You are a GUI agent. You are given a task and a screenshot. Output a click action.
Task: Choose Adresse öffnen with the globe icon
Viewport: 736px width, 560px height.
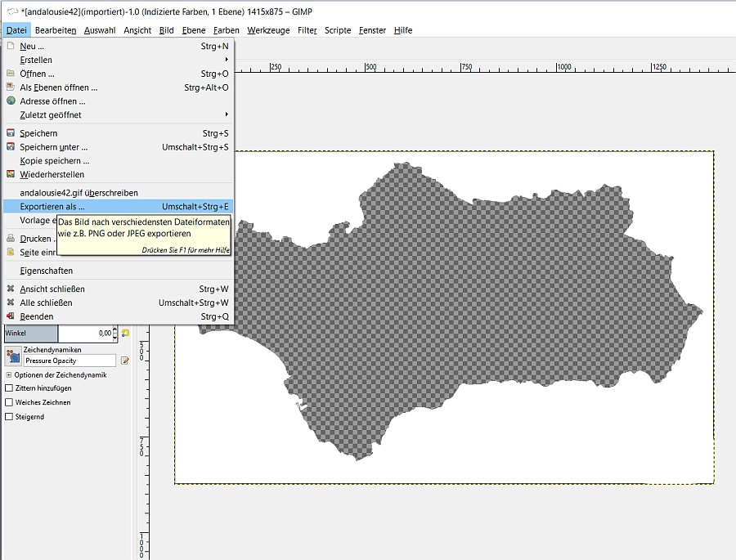(52, 101)
